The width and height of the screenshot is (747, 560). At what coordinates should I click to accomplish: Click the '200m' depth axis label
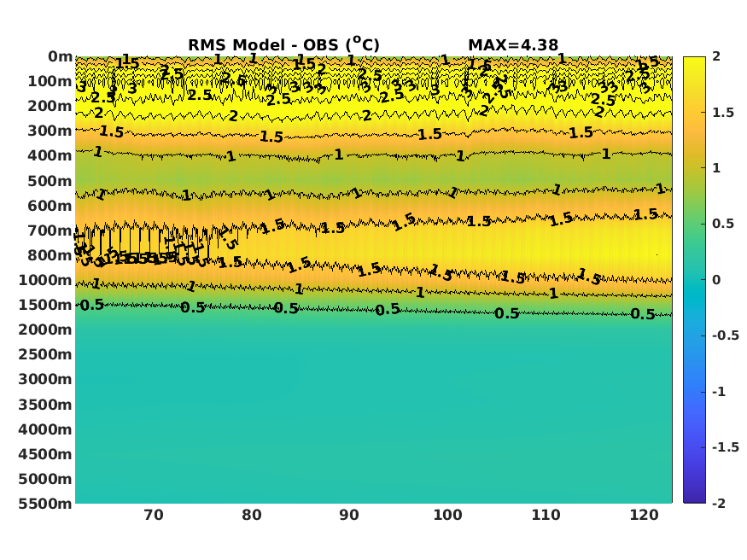click(50, 106)
